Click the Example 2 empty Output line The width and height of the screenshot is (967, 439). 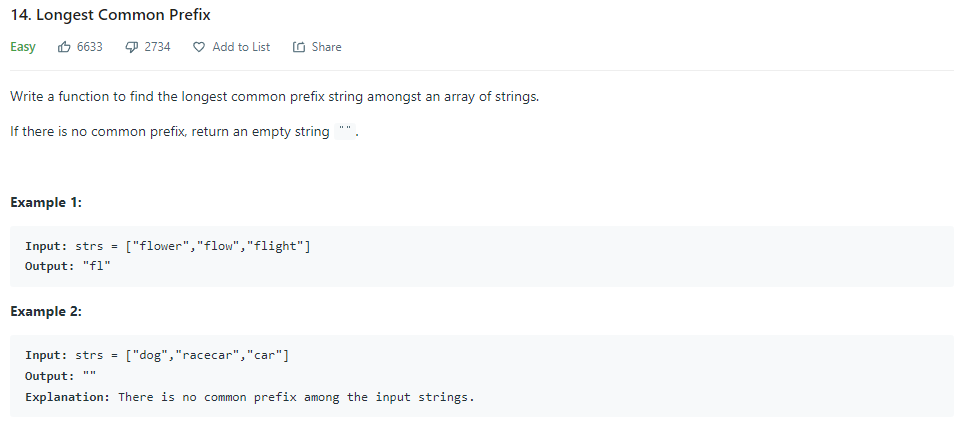point(60,376)
